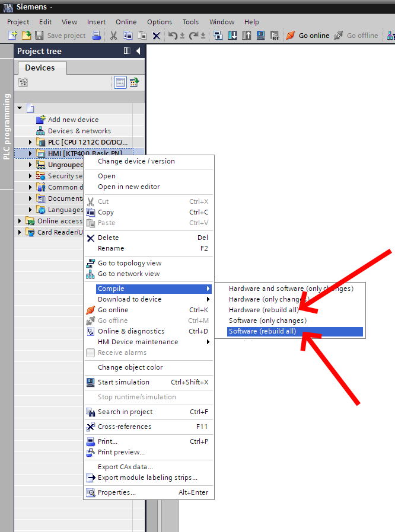Expand the Ungrouped devices node
Image resolution: width=395 pixels, height=532 pixels.
coord(30,165)
